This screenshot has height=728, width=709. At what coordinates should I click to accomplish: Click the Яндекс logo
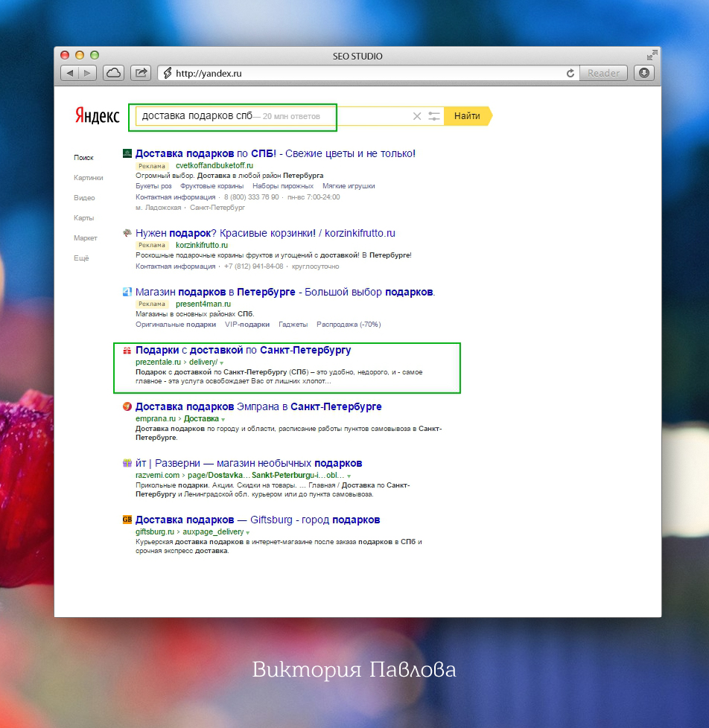(97, 115)
